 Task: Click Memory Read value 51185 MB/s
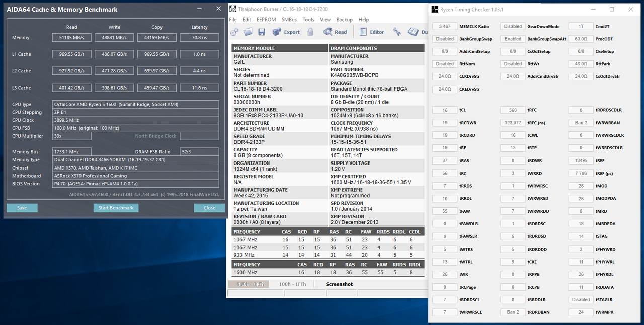[x=72, y=38]
